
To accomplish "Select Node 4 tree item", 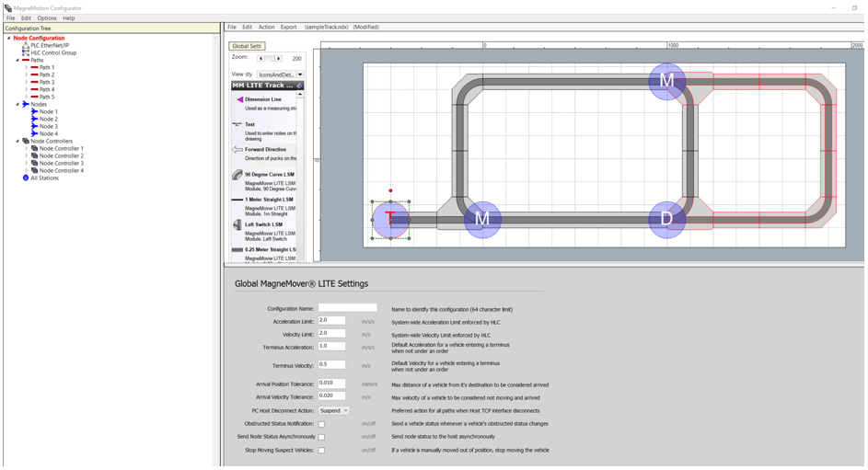I will click(x=48, y=133).
